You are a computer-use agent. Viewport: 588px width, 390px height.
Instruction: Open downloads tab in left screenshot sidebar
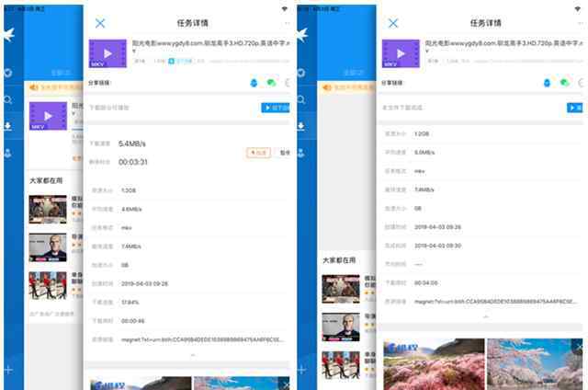pyautogui.click(x=8, y=126)
